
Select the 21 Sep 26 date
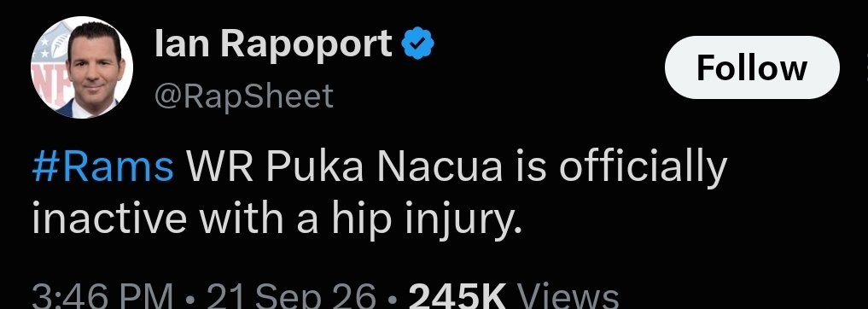[x=291, y=297]
